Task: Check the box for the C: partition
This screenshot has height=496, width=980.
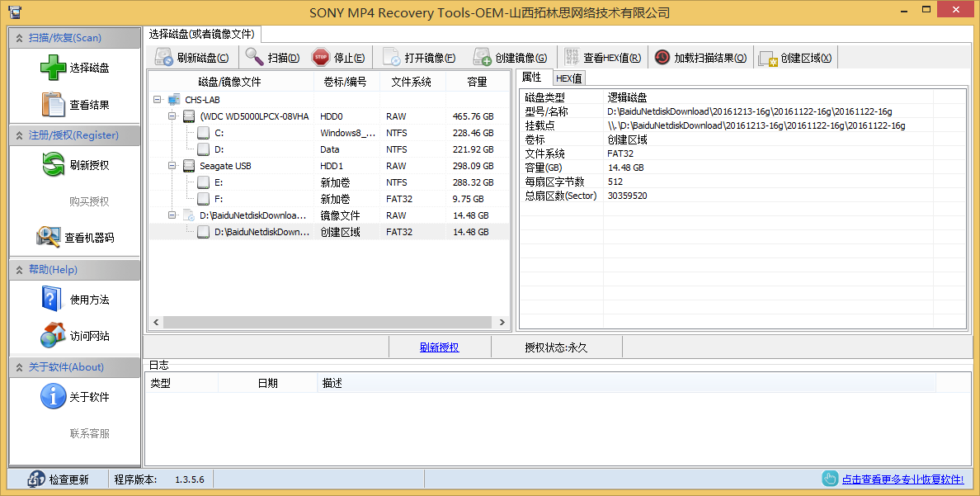Action: point(203,133)
